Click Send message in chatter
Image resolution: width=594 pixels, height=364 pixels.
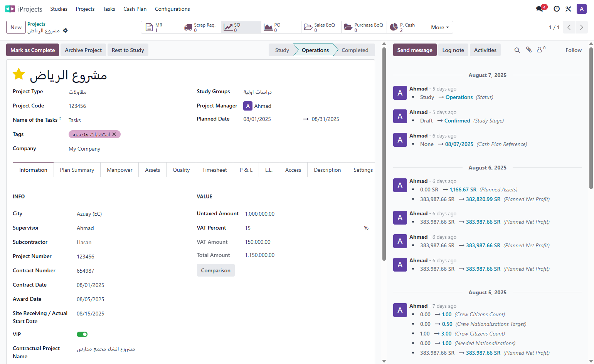point(415,50)
